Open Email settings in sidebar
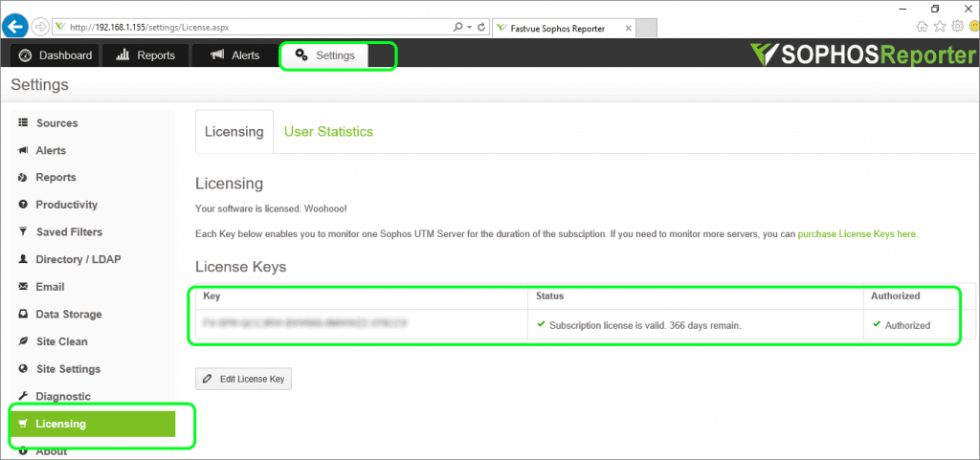 [x=93, y=287]
